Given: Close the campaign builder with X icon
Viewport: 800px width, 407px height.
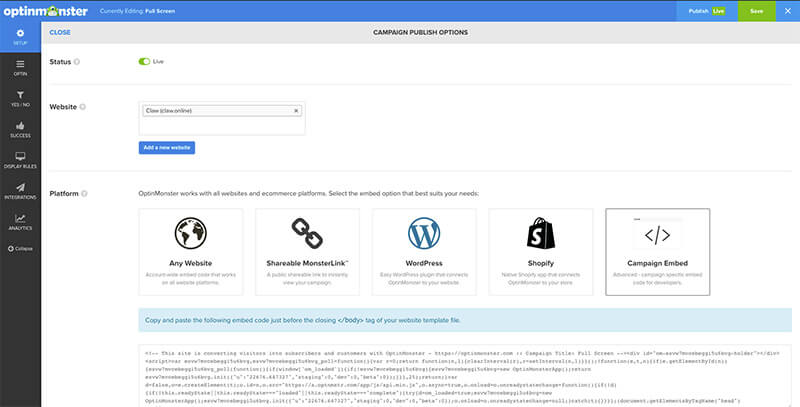Looking at the screenshot, I should (x=788, y=11).
